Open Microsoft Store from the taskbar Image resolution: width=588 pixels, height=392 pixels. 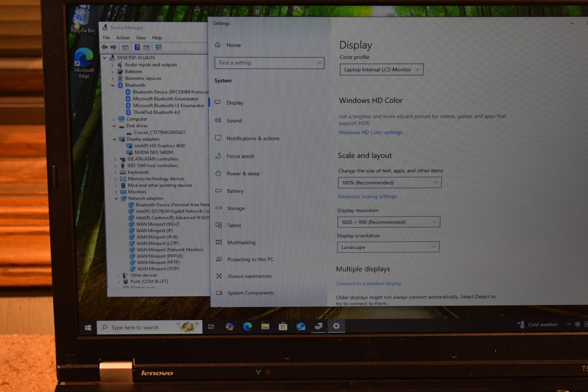(283, 326)
